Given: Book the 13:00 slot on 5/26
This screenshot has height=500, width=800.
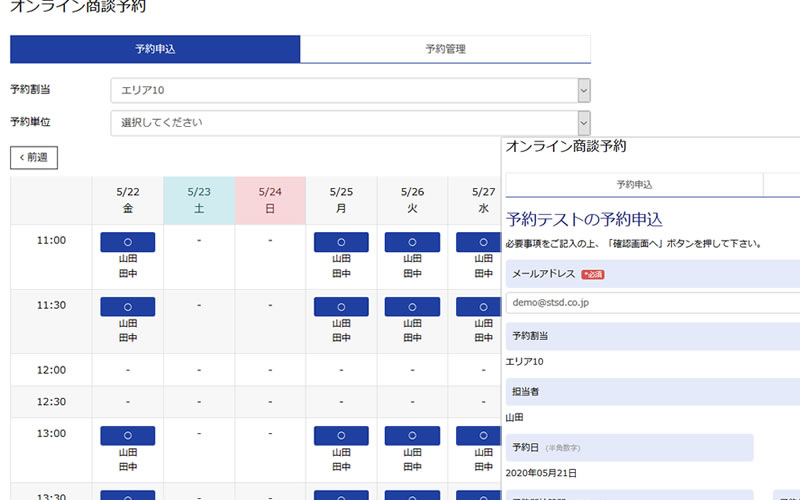Looking at the screenshot, I should point(412,436).
